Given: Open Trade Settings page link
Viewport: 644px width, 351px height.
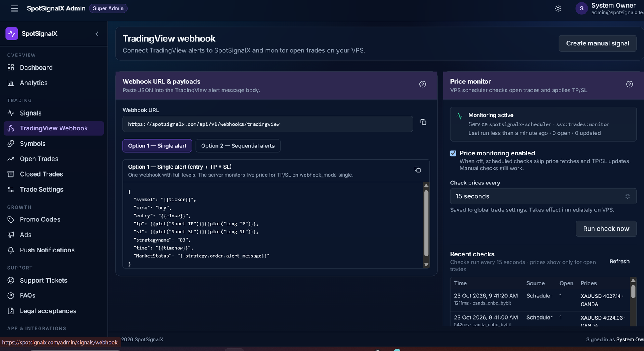Looking at the screenshot, I should (x=41, y=190).
